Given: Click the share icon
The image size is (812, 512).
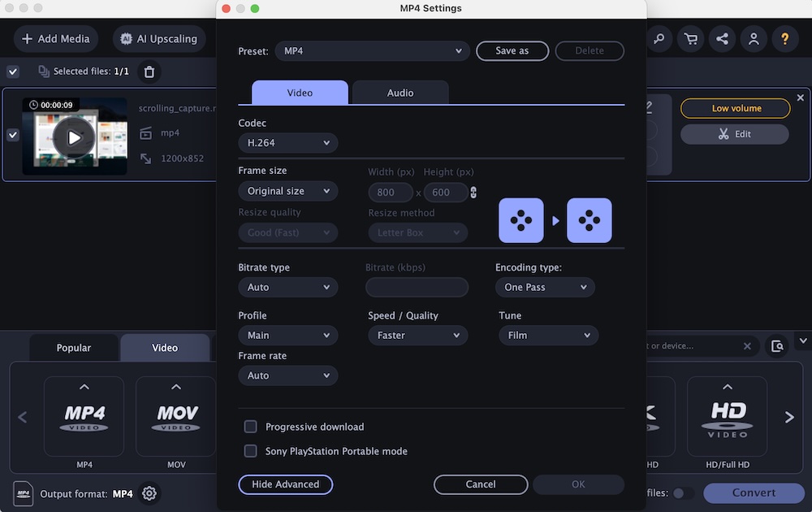Looking at the screenshot, I should pos(722,38).
